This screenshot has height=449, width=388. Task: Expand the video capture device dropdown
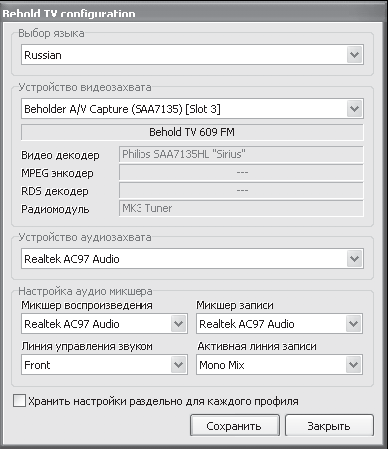[x=192, y=109]
